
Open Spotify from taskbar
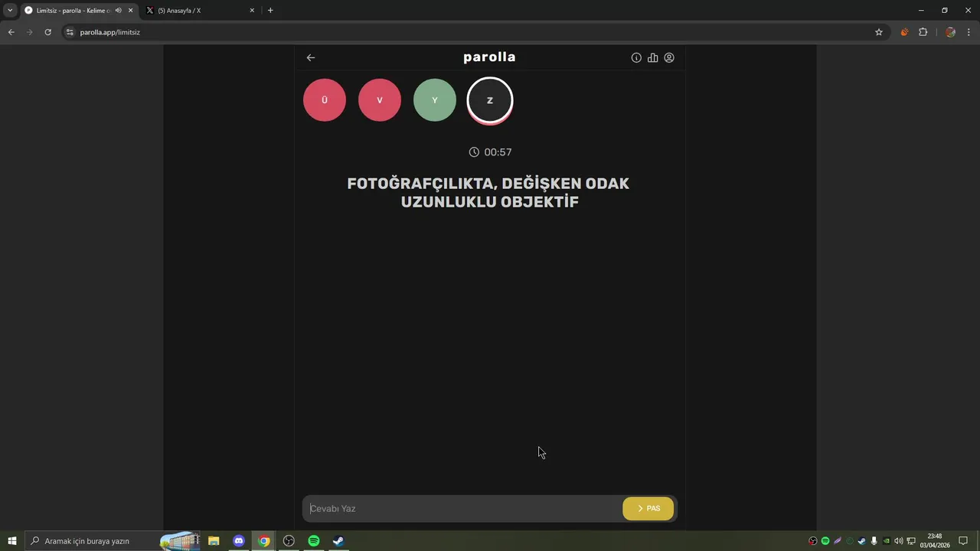(x=314, y=541)
